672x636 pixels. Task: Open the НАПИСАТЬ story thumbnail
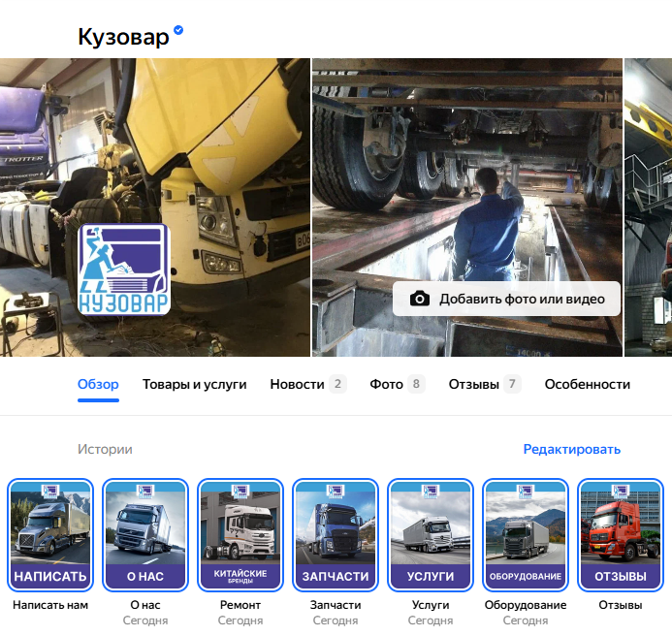[50, 535]
